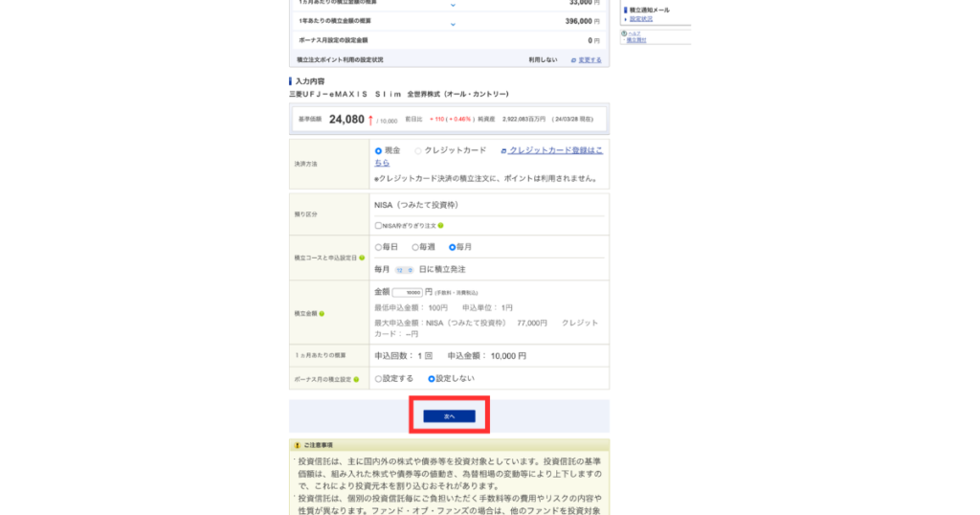Choose the 毎月 accumulation course
980x515 pixels.
coord(452,248)
